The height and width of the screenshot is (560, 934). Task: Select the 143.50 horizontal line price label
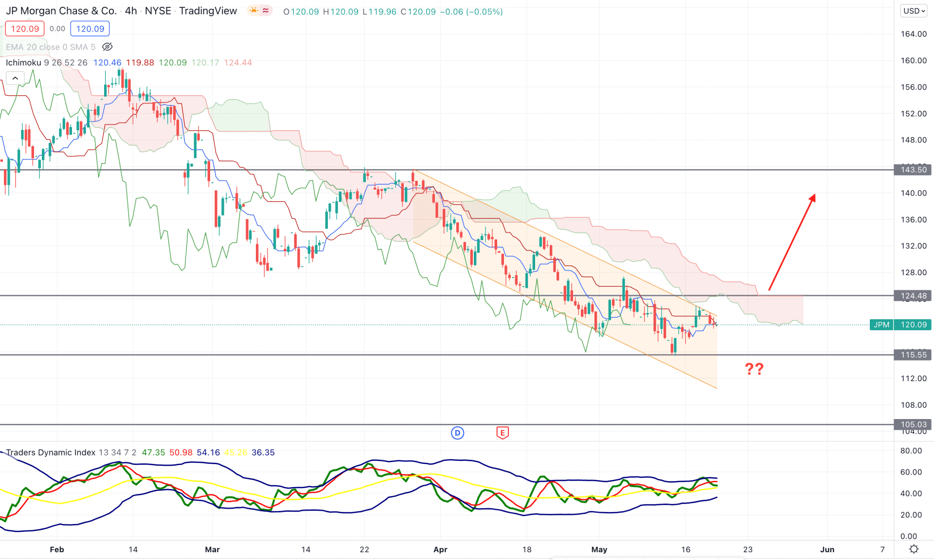(x=913, y=170)
